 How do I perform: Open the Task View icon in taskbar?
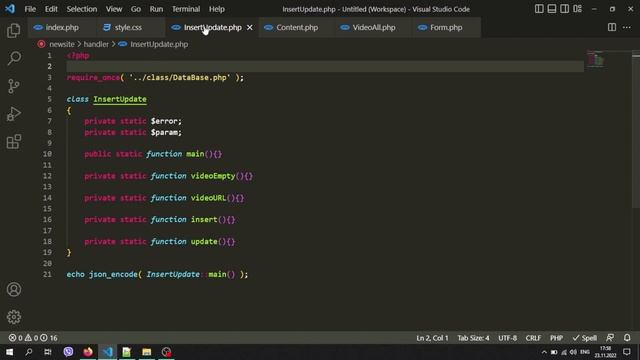click(x=48, y=352)
